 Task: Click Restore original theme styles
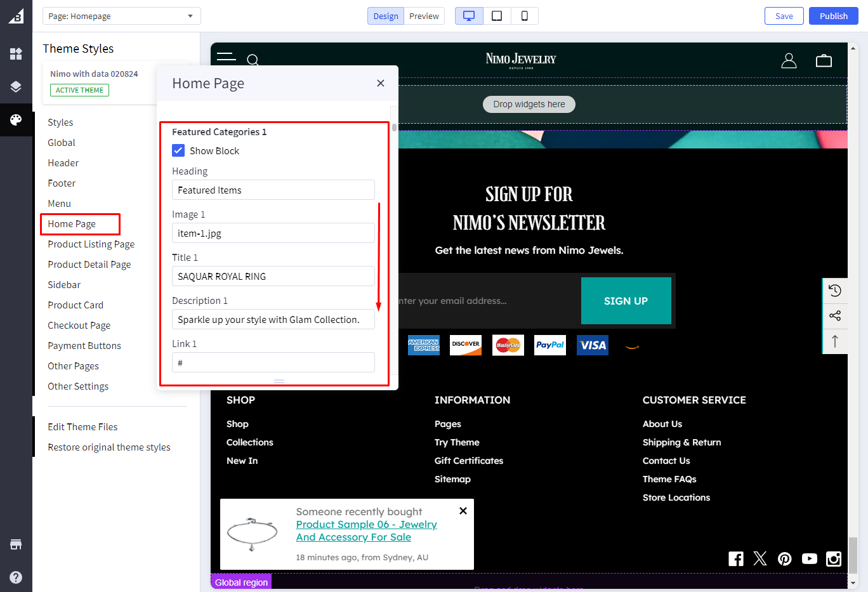pyautogui.click(x=109, y=447)
